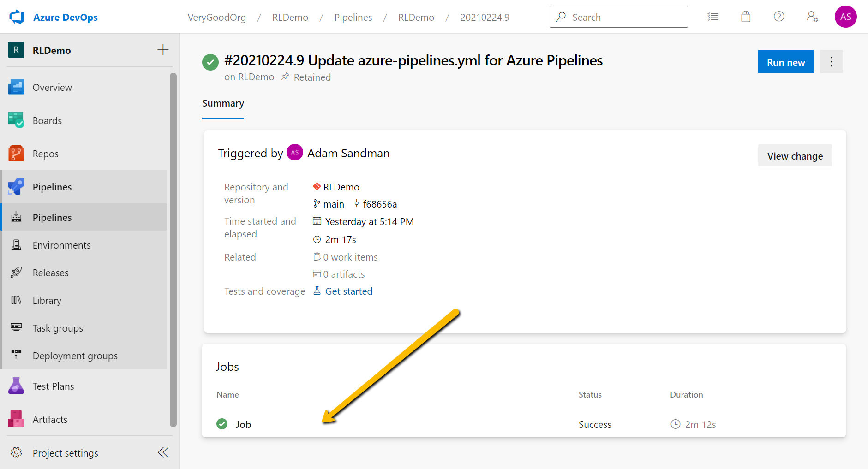Open the AS account avatar menu
This screenshot has height=469, width=868.
(845, 17)
